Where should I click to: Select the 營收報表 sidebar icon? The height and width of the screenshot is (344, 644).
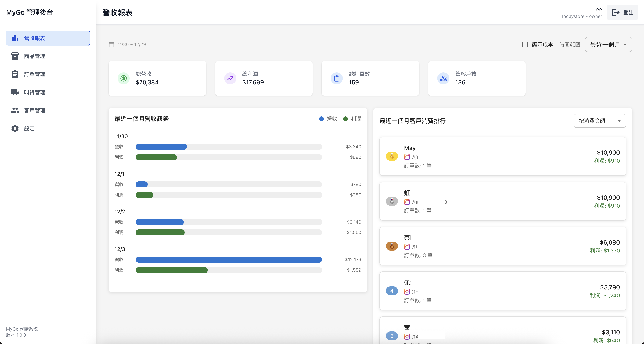click(x=15, y=38)
